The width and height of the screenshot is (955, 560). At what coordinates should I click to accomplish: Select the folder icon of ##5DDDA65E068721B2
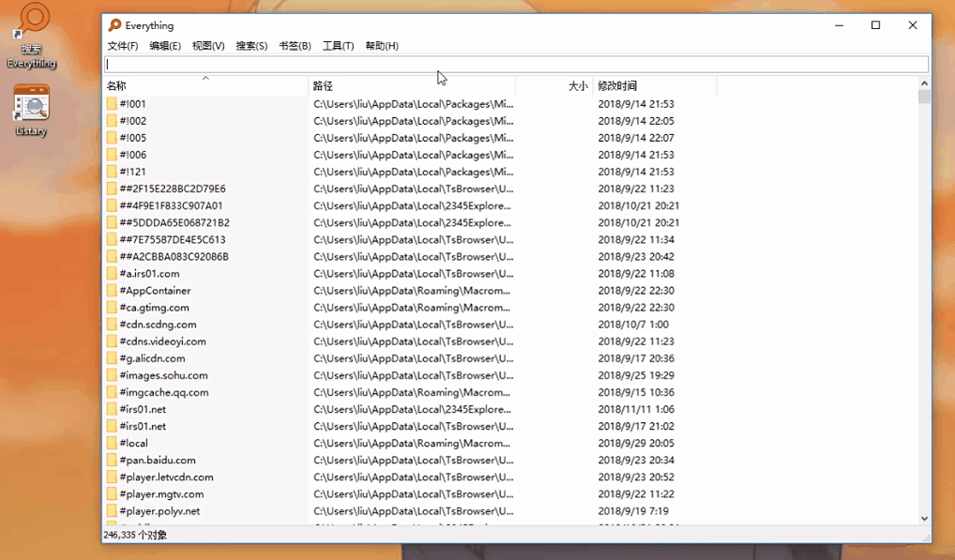coord(112,223)
